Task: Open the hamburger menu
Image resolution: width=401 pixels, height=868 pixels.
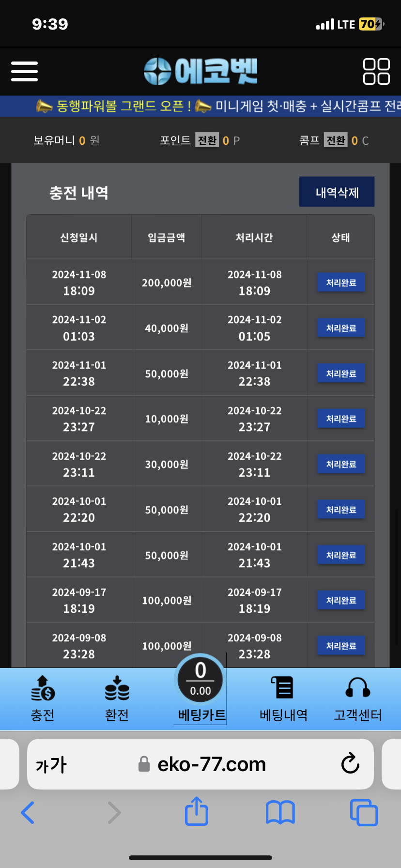Action: pyautogui.click(x=24, y=71)
